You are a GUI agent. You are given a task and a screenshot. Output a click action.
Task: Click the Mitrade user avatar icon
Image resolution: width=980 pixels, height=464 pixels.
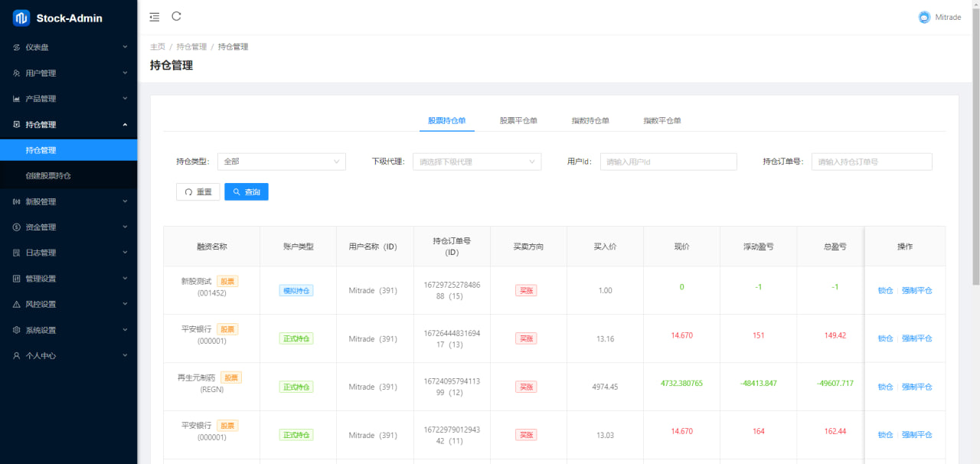click(924, 18)
